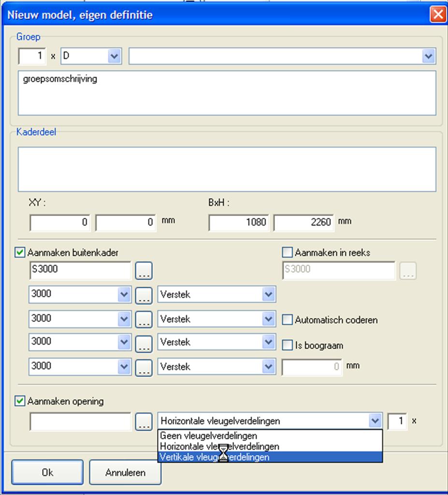The width and height of the screenshot is (448, 495).
Task: Pick Horizontale vleugelverdelingen in the open list
Action: point(270,446)
